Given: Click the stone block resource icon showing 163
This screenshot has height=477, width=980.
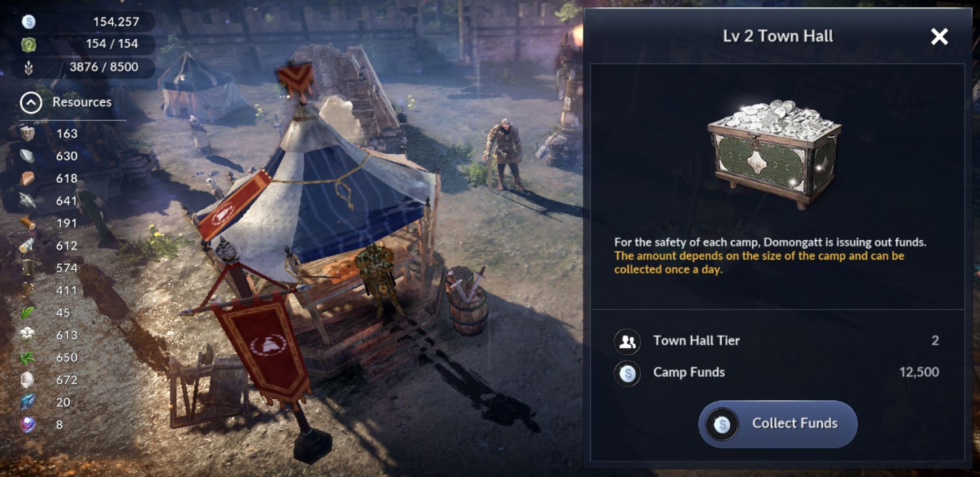Looking at the screenshot, I should [27, 133].
